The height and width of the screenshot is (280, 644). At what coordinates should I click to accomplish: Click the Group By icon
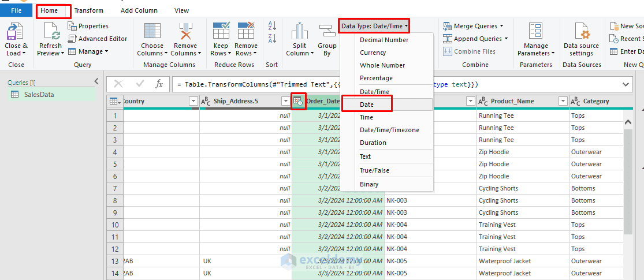coord(327,32)
